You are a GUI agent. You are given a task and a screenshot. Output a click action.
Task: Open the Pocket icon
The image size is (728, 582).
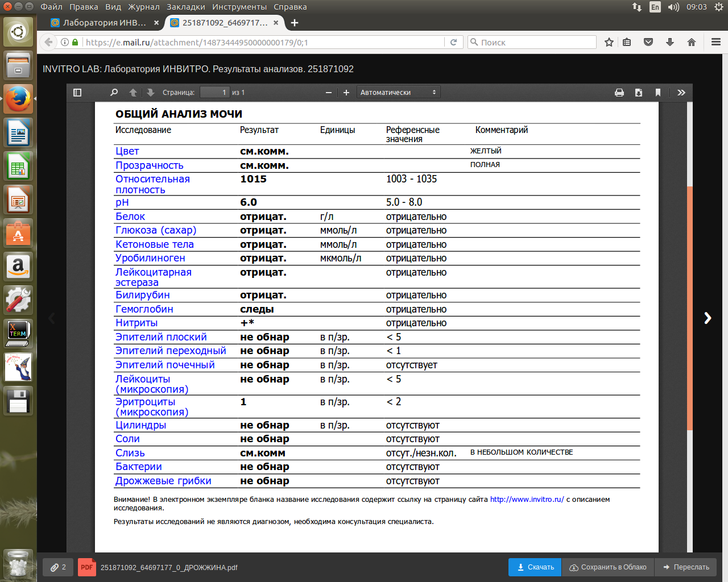(x=648, y=42)
